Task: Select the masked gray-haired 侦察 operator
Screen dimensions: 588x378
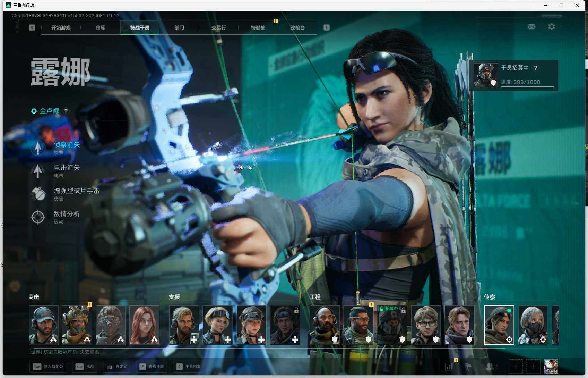Action: [x=533, y=325]
